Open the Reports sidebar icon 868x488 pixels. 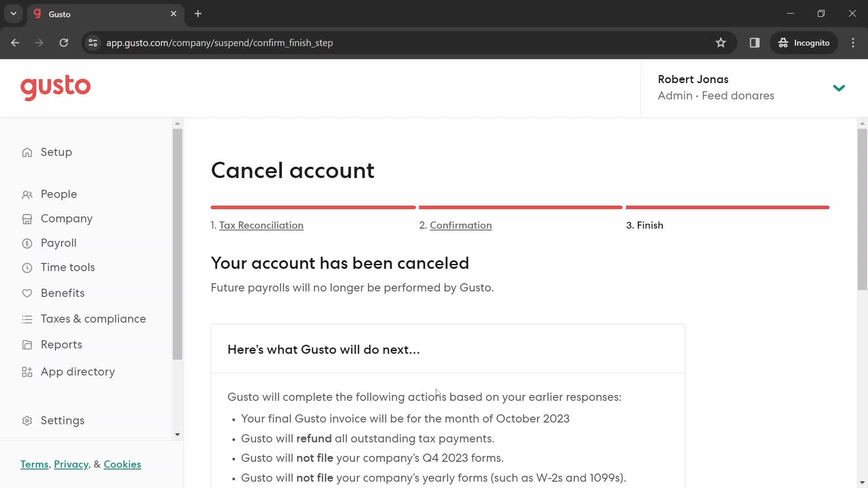[x=28, y=344]
